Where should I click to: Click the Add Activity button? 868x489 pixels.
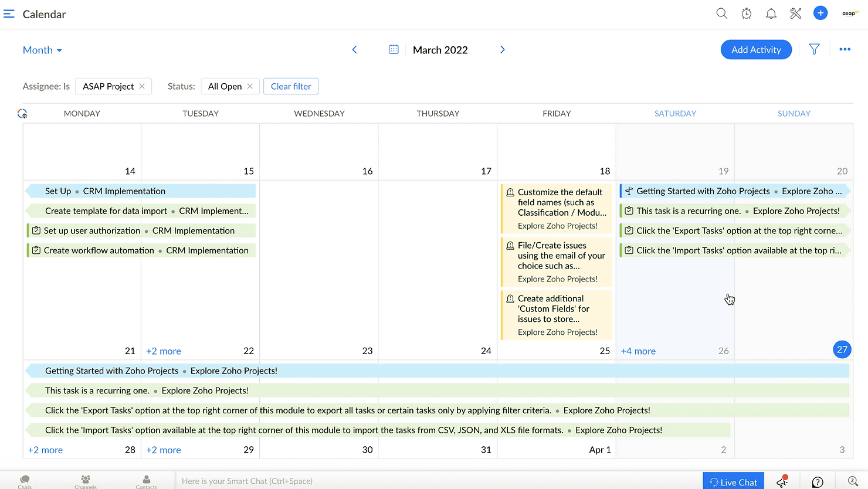click(756, 50)
